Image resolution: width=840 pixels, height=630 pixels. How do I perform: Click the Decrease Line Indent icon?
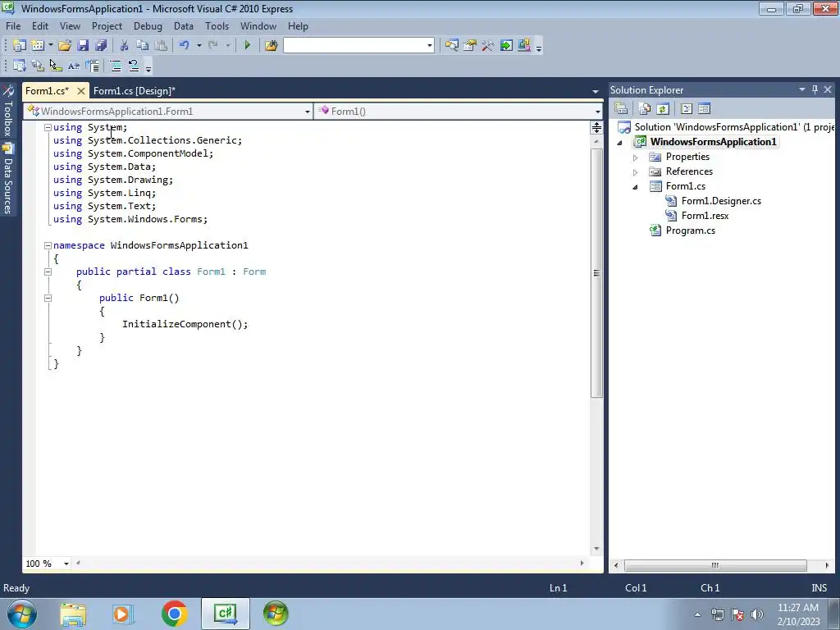pyautogui.click(x=92, y=66)
